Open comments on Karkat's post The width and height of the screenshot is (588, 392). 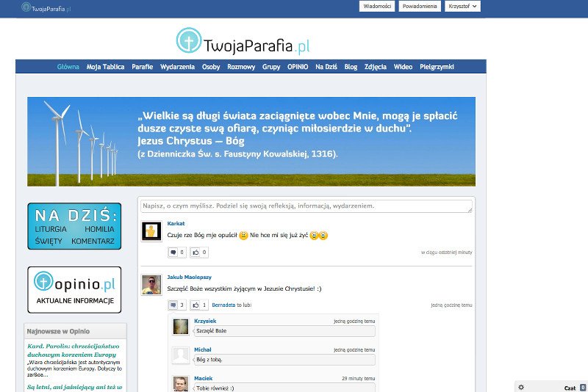177,253
